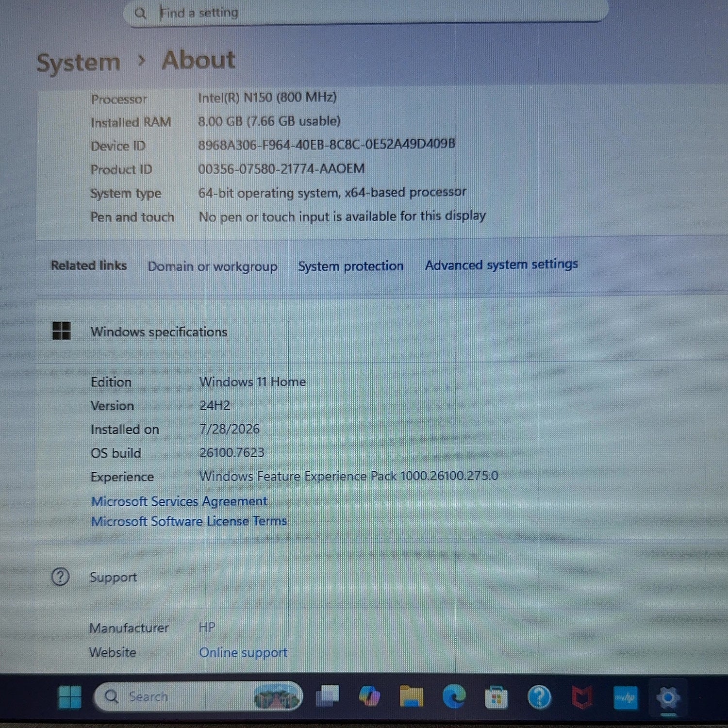Click the Find a setting search field
Screen dimensions: 728x728
click(x=366, y=12)
